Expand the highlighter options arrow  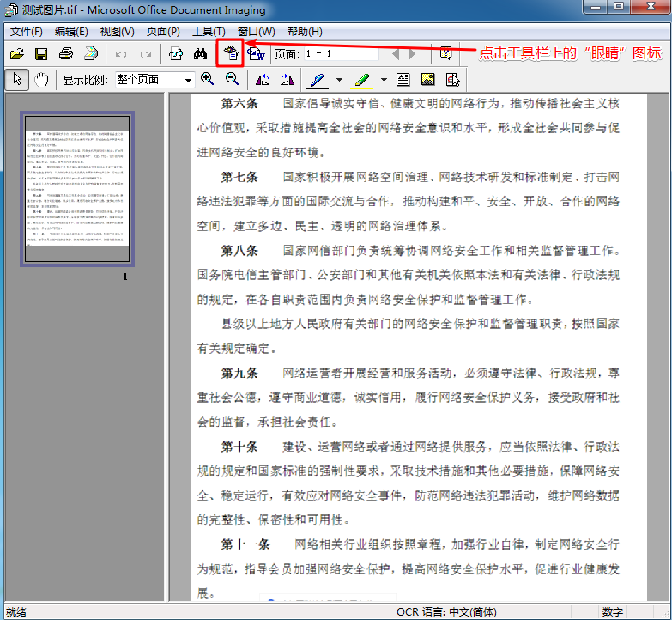coord(384,80)
